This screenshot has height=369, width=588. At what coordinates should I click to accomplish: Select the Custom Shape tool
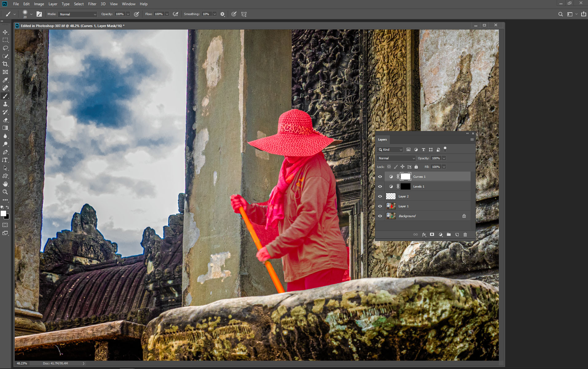tap(5, 176)
